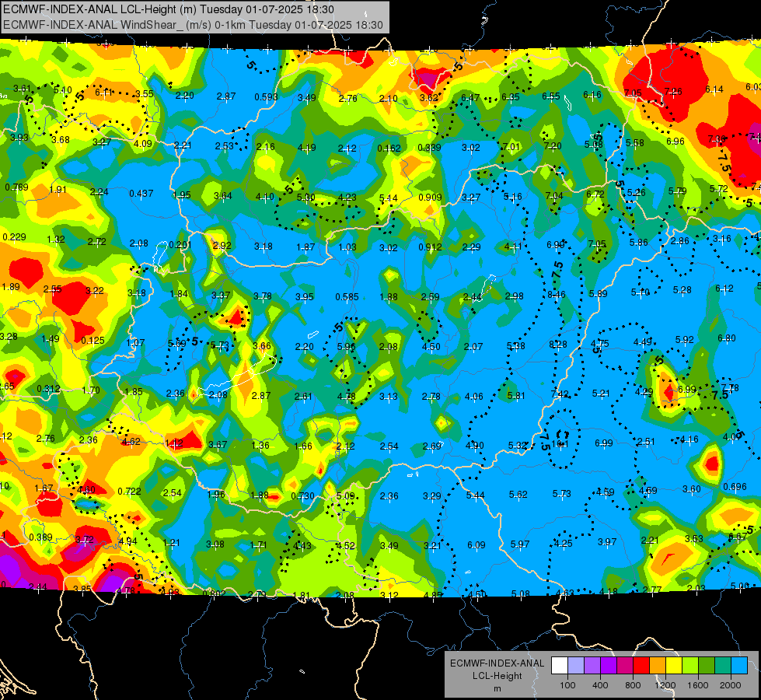The image size is (761, 700).
Task: Select the grid value 0.696
Action: 735,487
